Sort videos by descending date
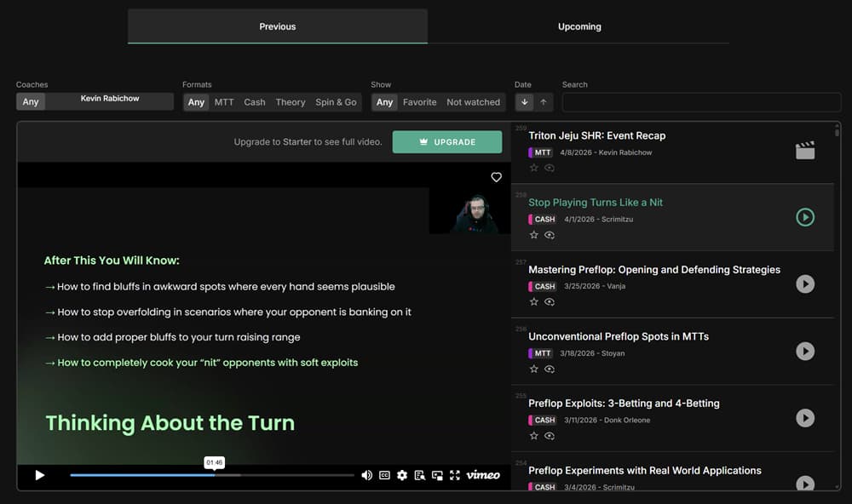 click(x=526, y=101)
